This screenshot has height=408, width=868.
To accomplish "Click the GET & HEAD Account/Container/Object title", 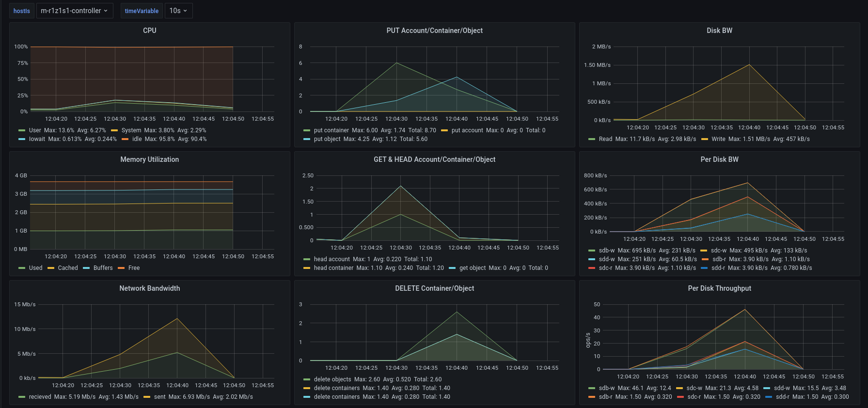I will click(x=434, y=159).
